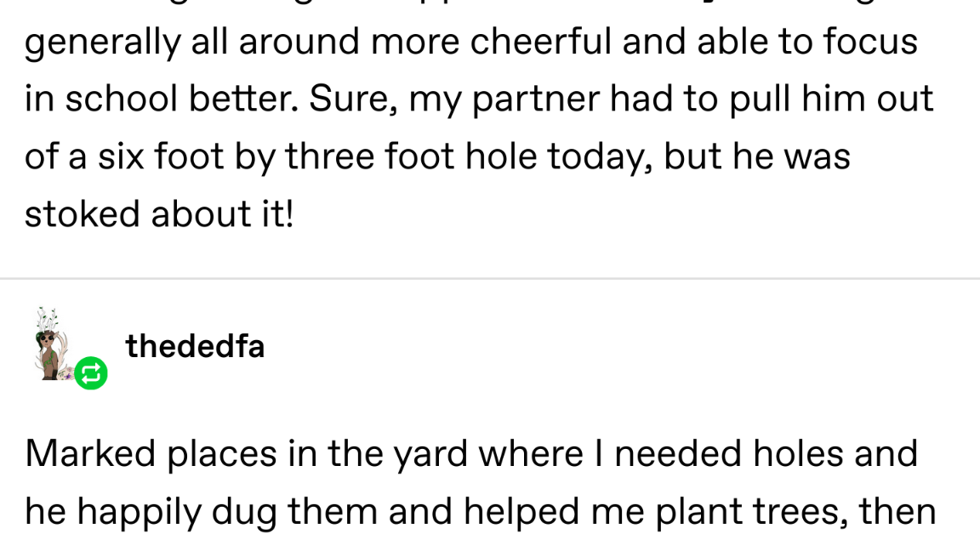This screenshot has height=551, width=980.
Task: Click the word 'cheerful' in the first post
Action: click(541, 42)
